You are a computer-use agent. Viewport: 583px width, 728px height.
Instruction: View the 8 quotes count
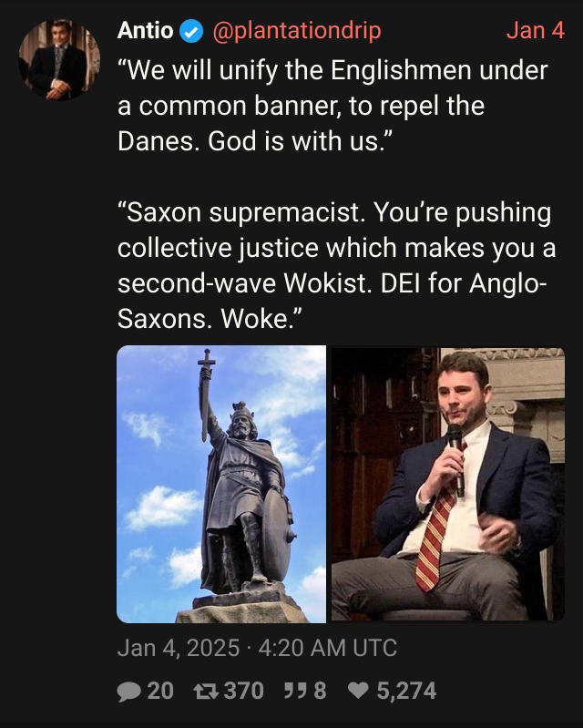pyautogui.click(x=321, y=691)
